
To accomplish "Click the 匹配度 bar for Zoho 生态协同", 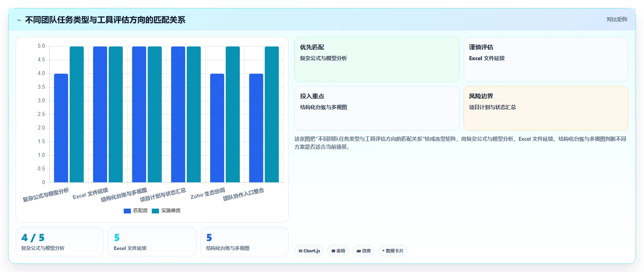I will (217, 128).
